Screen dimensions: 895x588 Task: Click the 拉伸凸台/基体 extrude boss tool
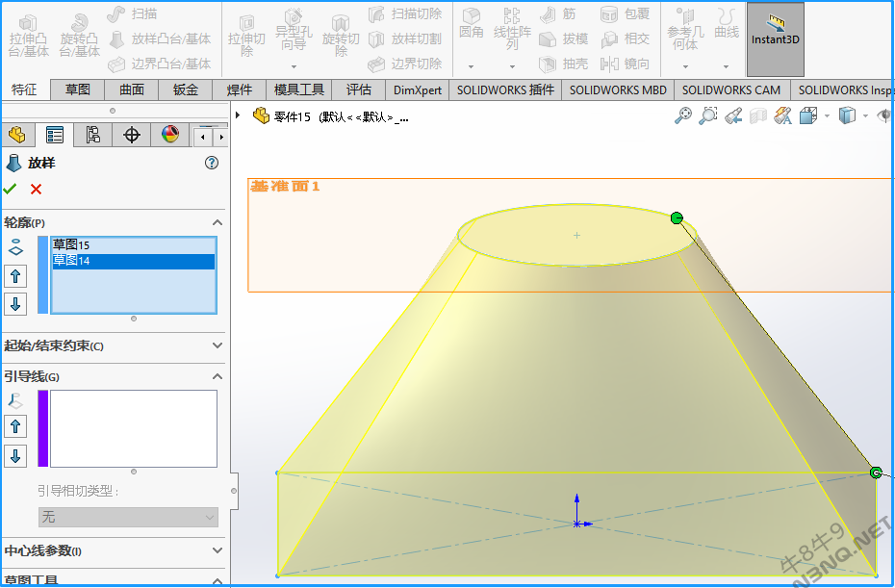tap(29, 37)
